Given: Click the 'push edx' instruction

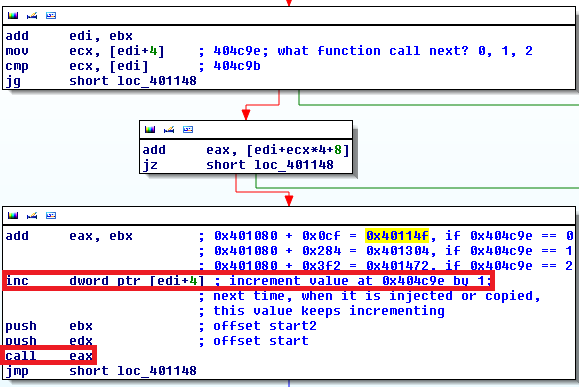Looking at the screenshot, I should click(49, 341).
